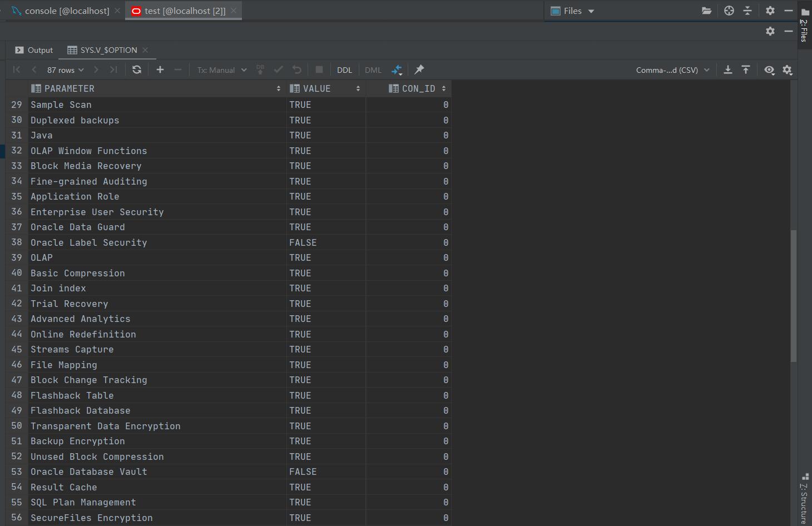This screenshot has height=526, width=812.
Task: Close the test localhost tab
Action: [234, 11]
